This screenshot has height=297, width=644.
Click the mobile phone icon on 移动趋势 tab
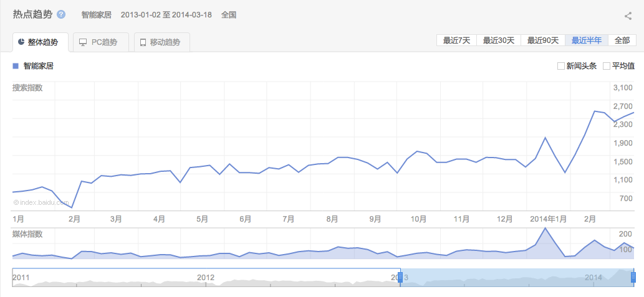[143, 42]
